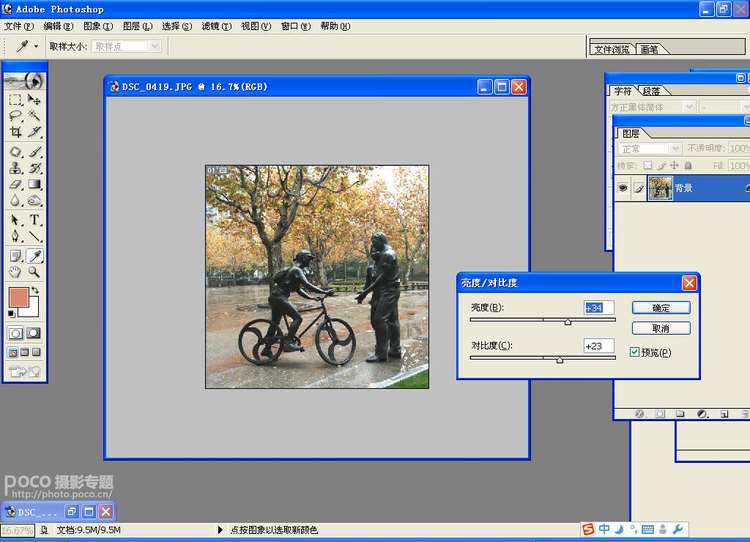
Task: Select the History Brush tool
Action: coord(34,168)
